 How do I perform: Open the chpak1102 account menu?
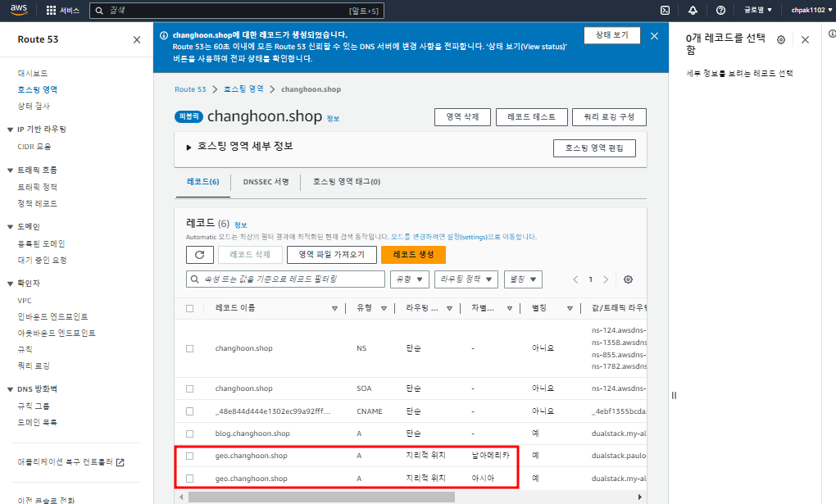pos(813,10)
